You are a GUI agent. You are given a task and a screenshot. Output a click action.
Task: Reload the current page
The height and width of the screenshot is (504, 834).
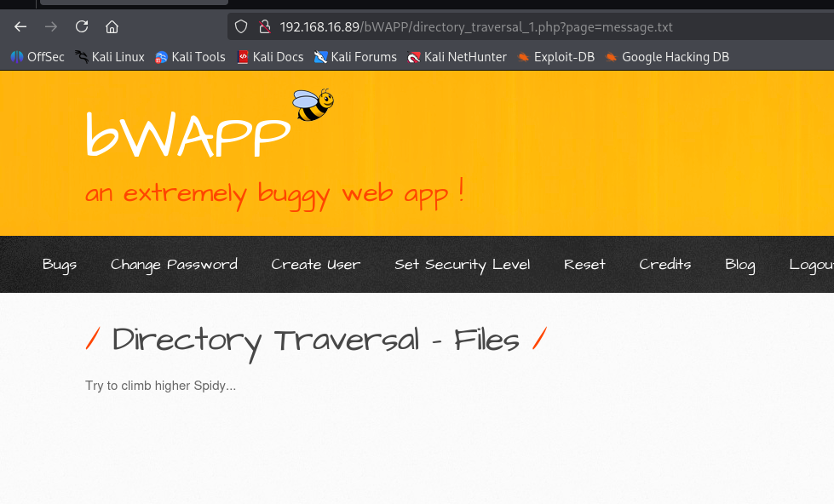pyautogui.click(x=82, y=26)
